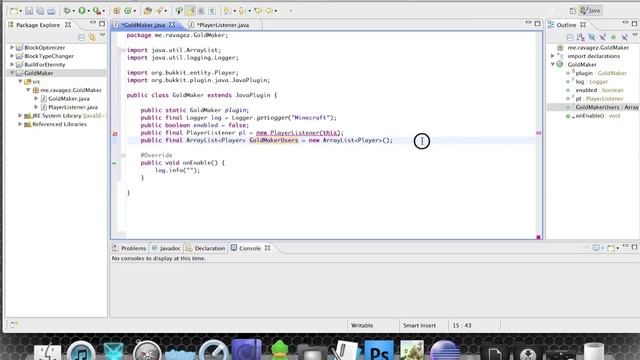This screenshot has height=360, width=640.
Task: Click the Open Perspective icon
Action: 573,11
